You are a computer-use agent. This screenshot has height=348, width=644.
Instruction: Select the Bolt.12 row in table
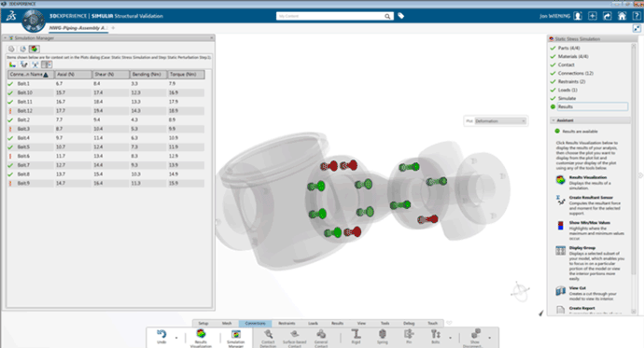pyautogui.click(x=106, y=111)
